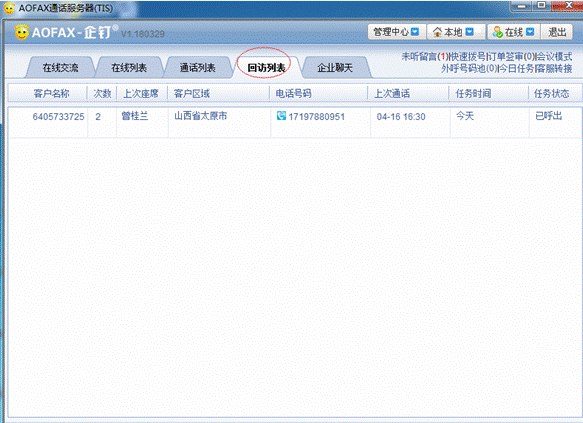The image size is (583, 423).
Task: Click the 退出 button
Action: [557, 32]
